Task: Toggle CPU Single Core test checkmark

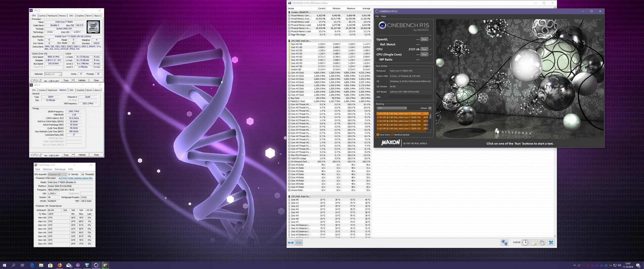Action: point(430,54)
